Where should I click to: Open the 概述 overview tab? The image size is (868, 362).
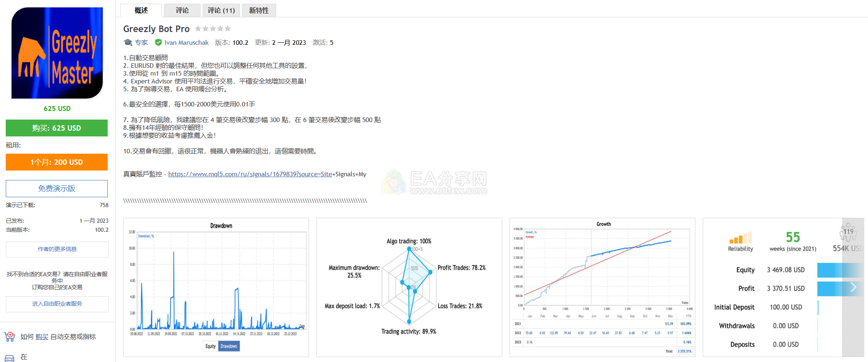point(141,10)
